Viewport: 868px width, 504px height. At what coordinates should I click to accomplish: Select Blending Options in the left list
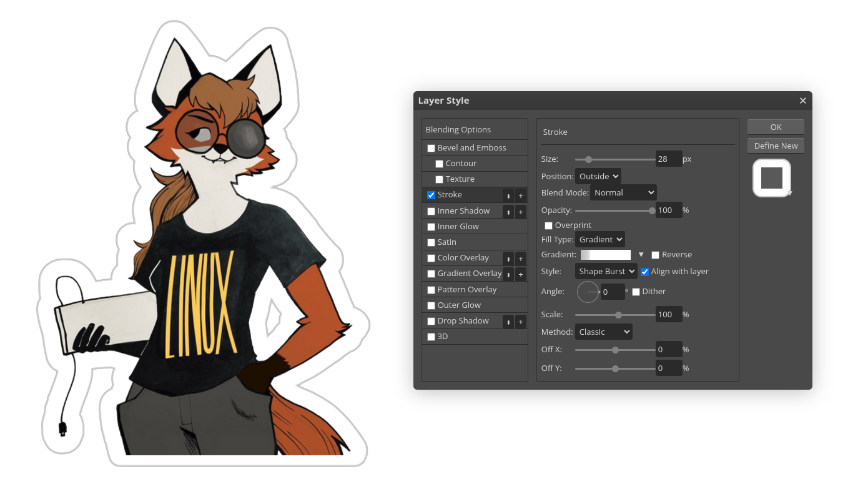point(458,130)
